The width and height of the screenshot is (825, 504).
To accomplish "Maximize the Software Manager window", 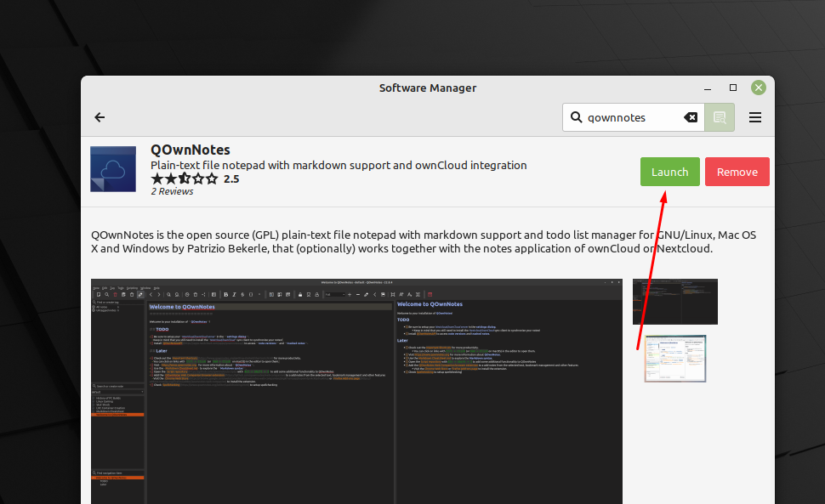I will 733,88.
